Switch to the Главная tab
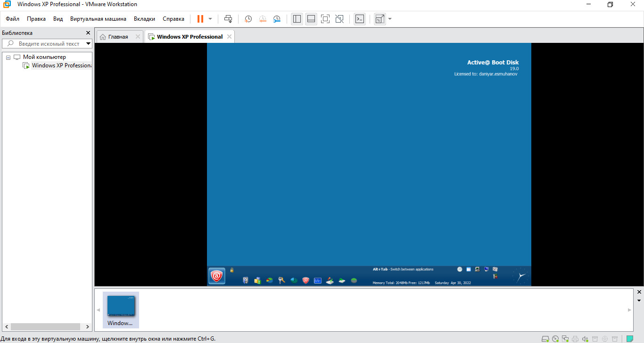Image resolution: width=644 pixels, height=343 pixels. tap(118, 37)
